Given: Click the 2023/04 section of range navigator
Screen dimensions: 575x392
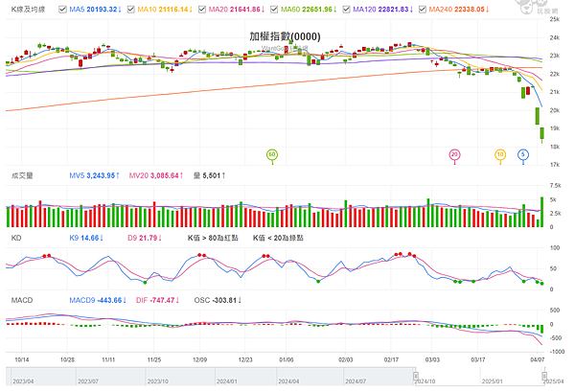Looking at the screenshot, I should tap(23, 381).
